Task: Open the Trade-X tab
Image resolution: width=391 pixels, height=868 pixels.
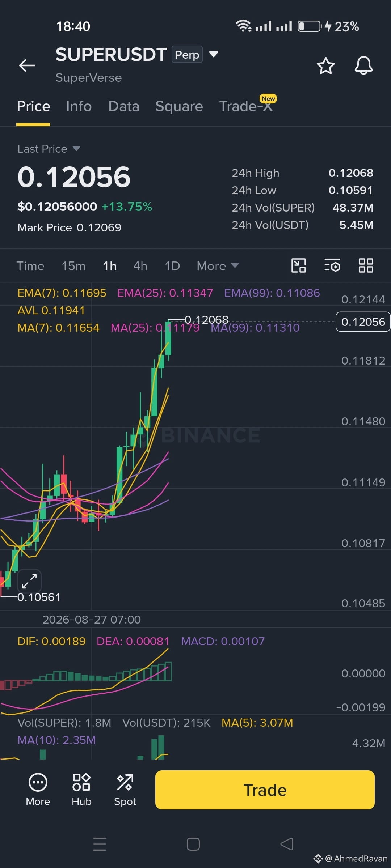Action: [246, 106]
